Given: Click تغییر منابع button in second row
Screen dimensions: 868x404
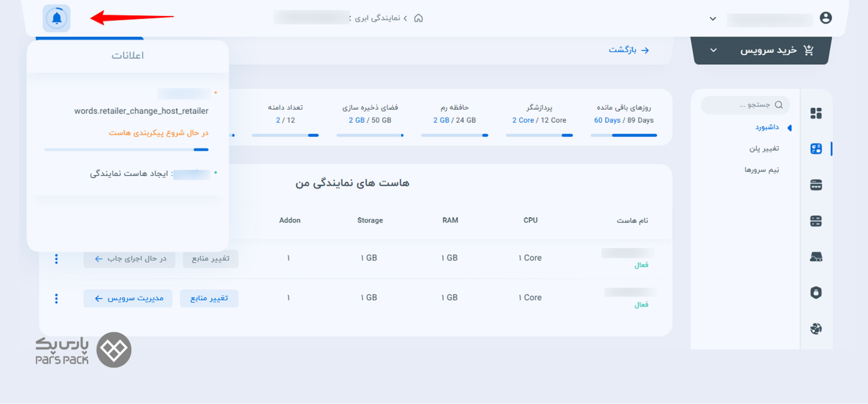Looking at the screenshot, I should coord(209,299).
